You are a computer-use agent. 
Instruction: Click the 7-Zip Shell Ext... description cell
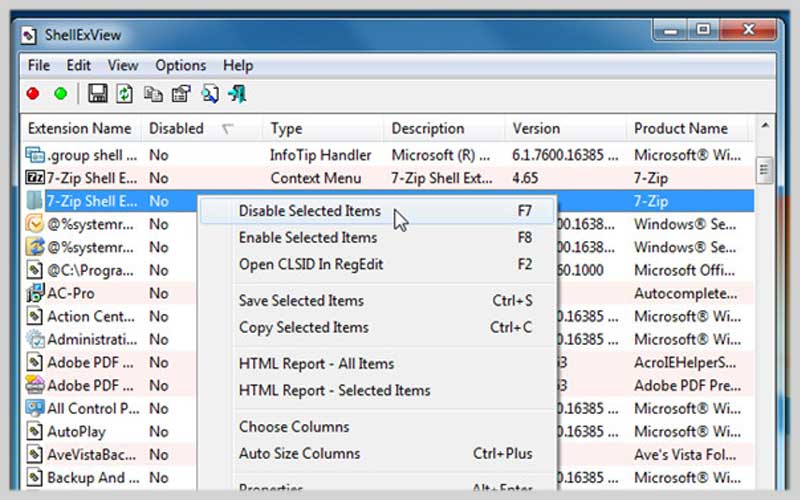tap(442, 178)
